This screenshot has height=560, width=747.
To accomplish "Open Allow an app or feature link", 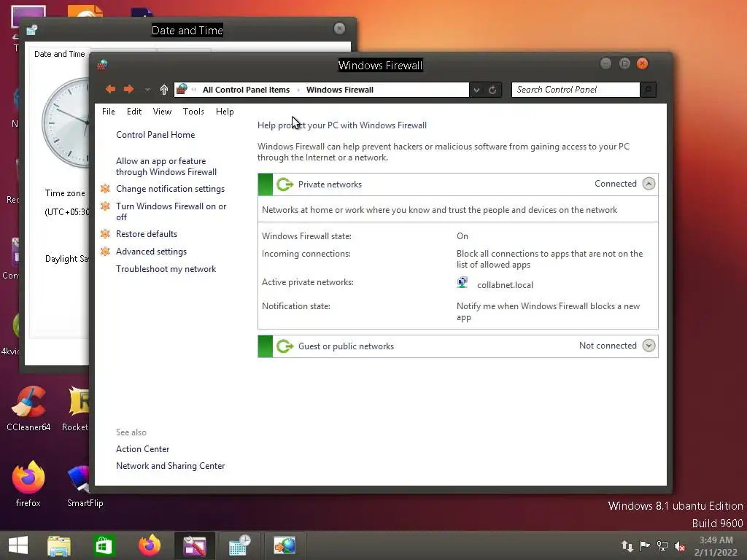I will pyautogui.click(x=166, y=167).
